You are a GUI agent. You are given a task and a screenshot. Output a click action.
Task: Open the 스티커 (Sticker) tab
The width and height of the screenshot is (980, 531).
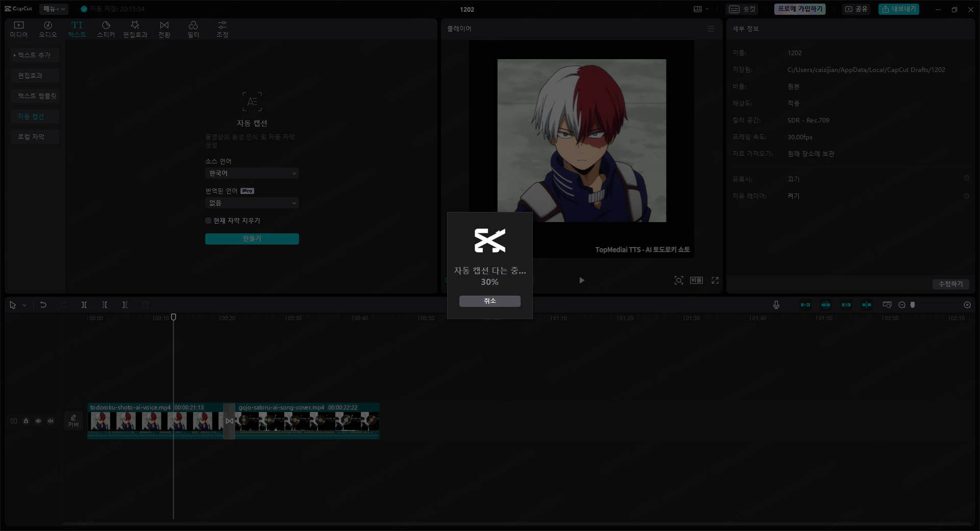point(106,29)
